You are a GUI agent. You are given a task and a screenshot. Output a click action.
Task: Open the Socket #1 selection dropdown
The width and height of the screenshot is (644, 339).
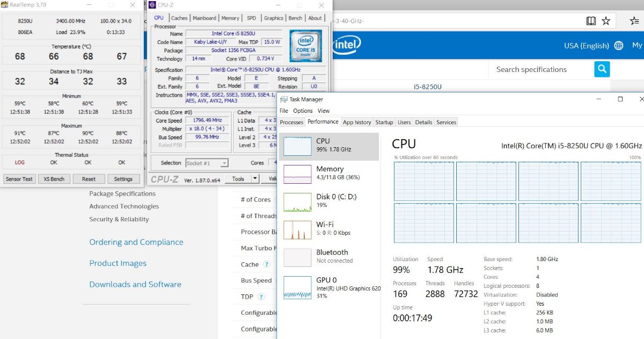pyautogui.click(x=207, y=163)
